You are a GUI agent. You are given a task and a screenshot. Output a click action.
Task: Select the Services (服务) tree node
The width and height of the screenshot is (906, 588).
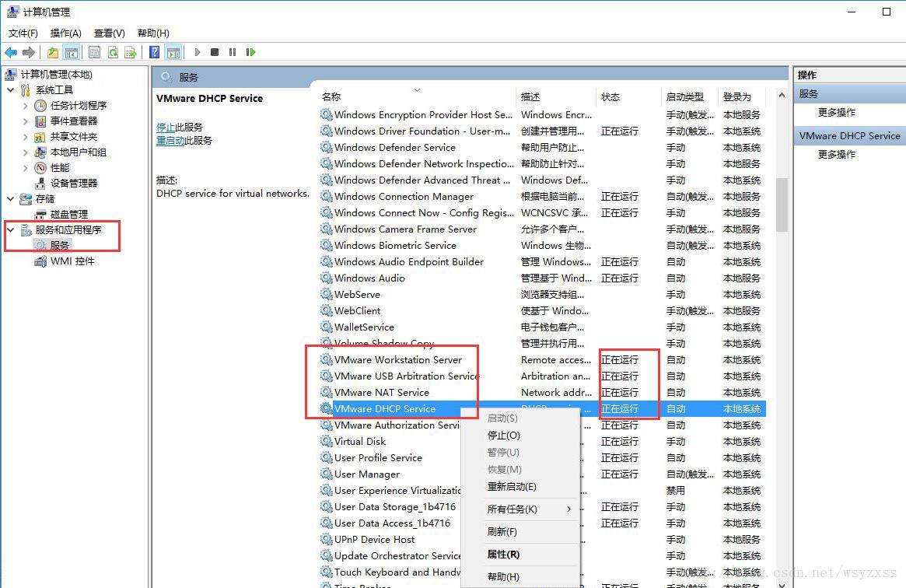(x=60, y=246)
